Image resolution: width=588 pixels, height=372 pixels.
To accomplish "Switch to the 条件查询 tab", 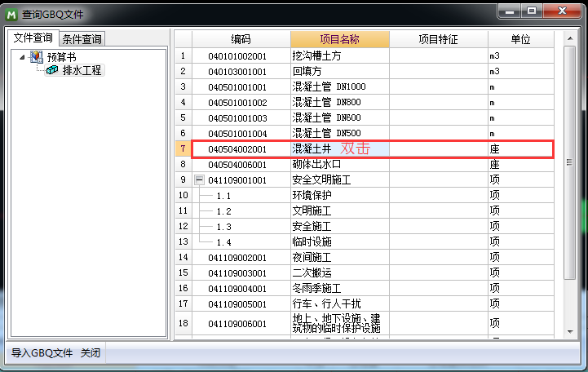I will point(82,39).
